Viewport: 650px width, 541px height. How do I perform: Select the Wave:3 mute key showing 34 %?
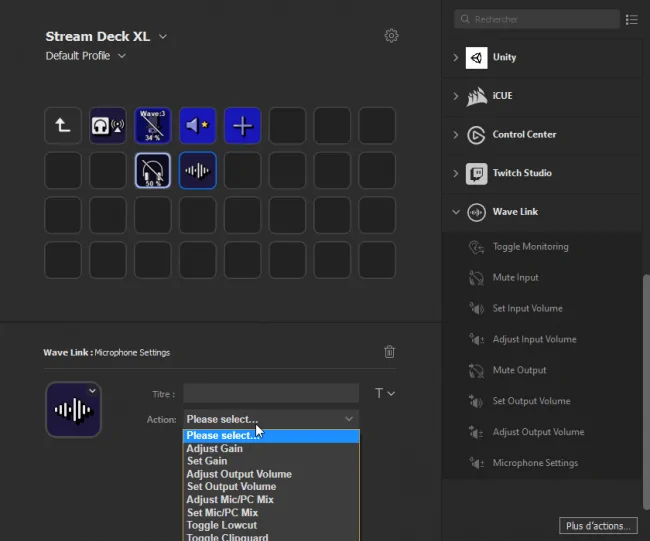(153, 126)
